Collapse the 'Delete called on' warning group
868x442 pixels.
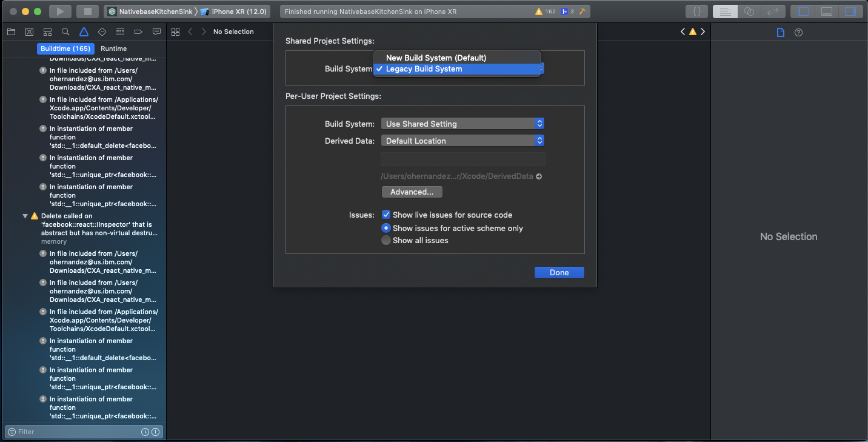tap(25, 216)
